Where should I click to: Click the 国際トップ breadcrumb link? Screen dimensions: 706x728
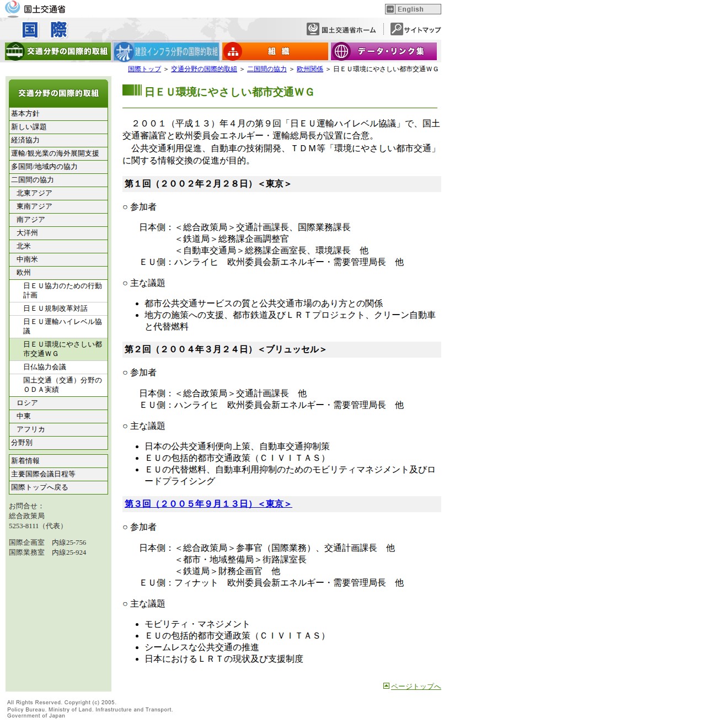coord(145,69)
